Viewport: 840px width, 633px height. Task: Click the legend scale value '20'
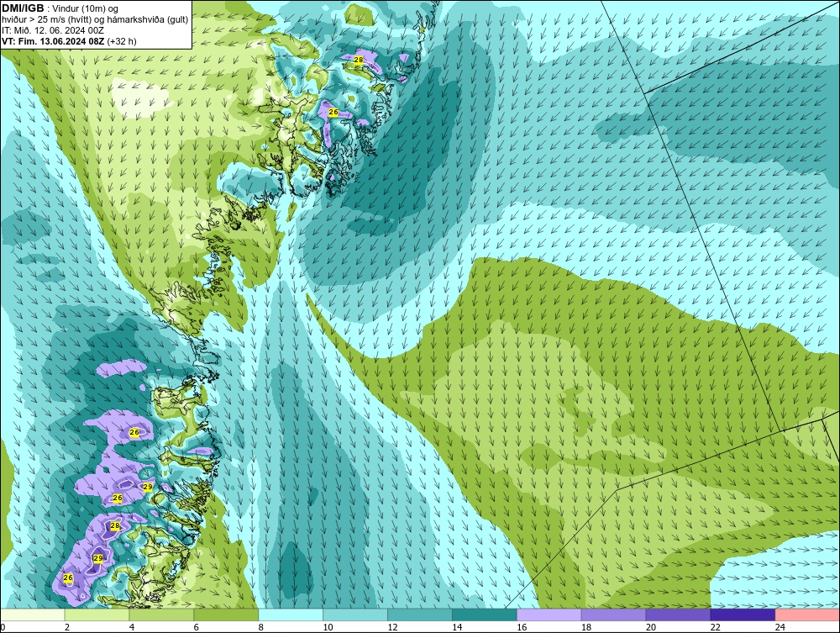651,627
